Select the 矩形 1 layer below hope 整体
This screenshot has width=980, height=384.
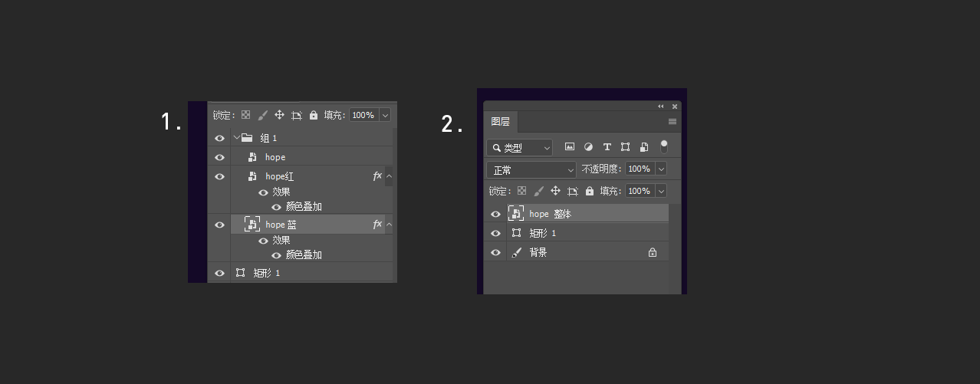(576, 233)
